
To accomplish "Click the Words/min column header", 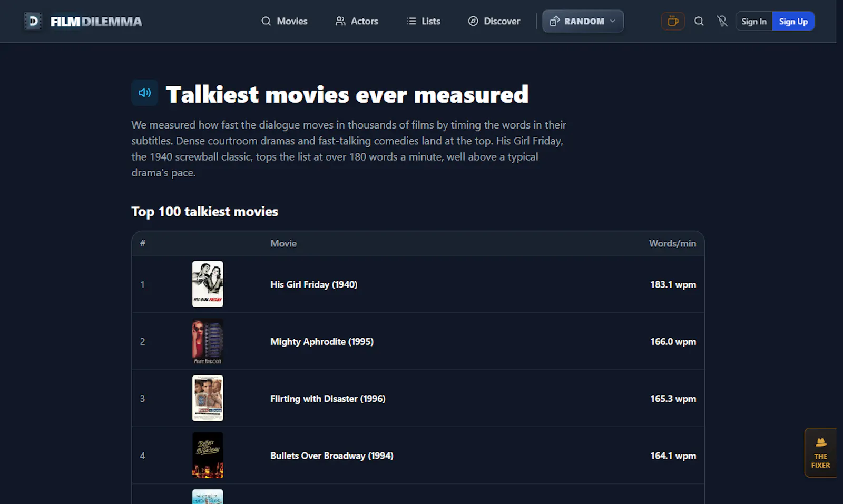I will coord(672,243).
